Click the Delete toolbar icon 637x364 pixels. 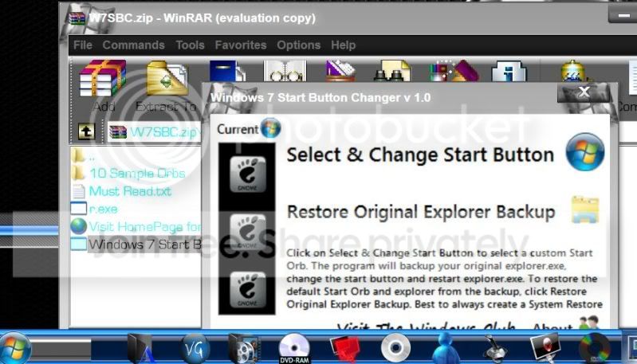coord(341,72)
